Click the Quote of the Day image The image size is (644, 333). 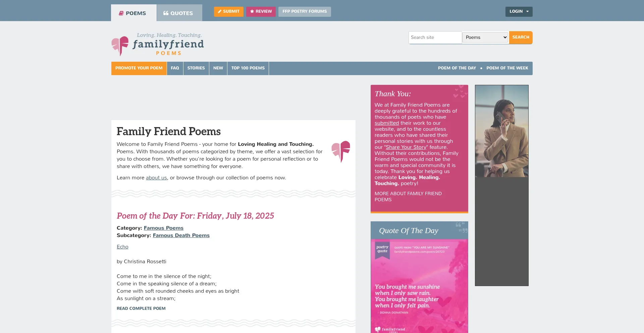coord(419,288)
